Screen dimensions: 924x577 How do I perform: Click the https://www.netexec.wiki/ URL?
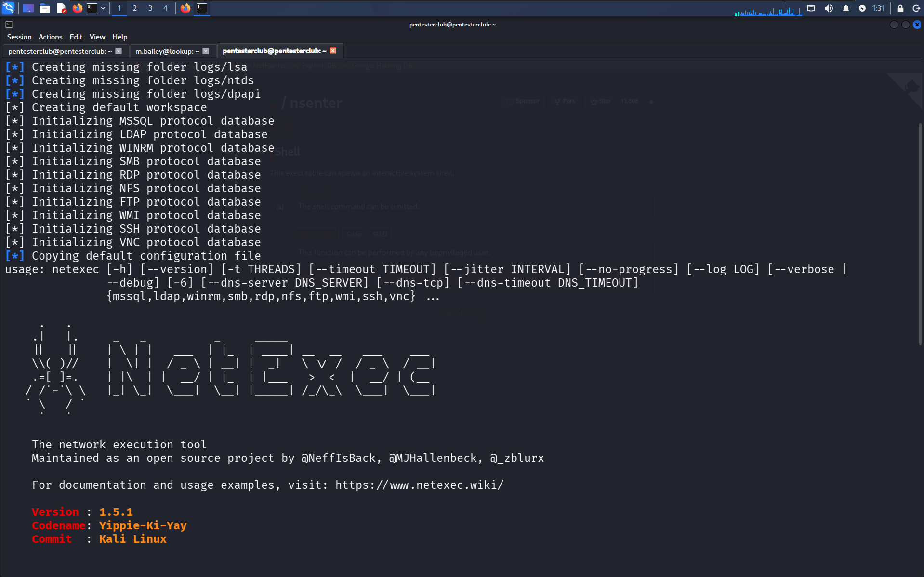pos(420,485)
